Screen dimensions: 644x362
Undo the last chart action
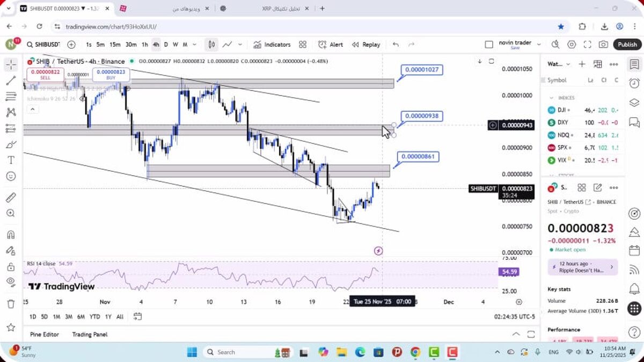click(396, 45)
